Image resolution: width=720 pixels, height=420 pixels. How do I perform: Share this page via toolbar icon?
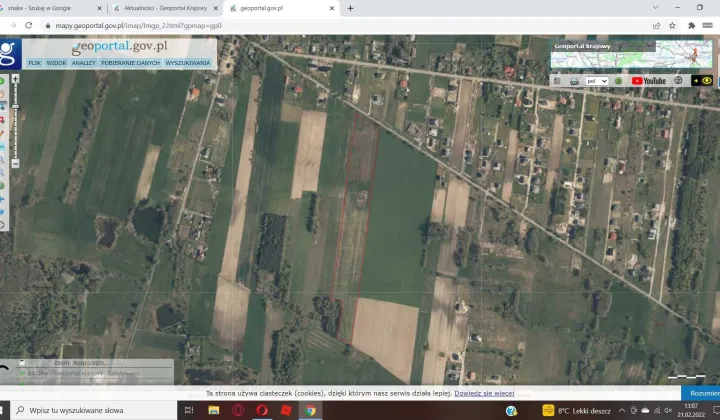click(657, 26)
